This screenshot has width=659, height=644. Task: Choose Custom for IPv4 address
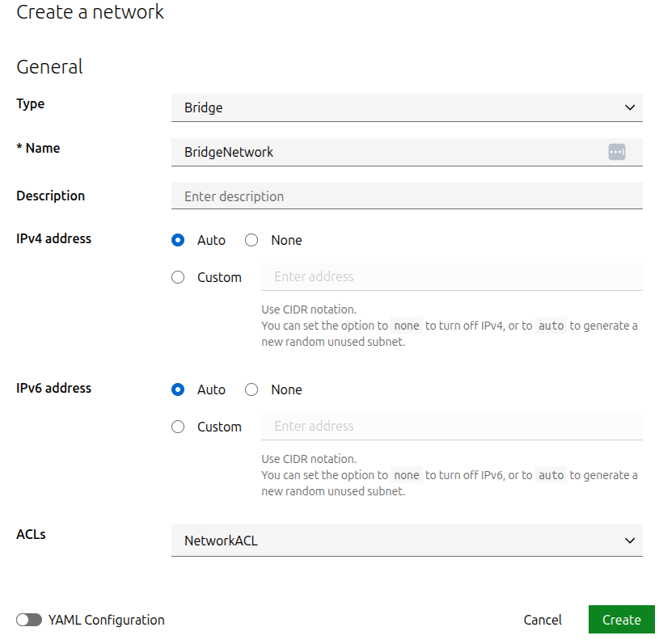coord(179,277)
